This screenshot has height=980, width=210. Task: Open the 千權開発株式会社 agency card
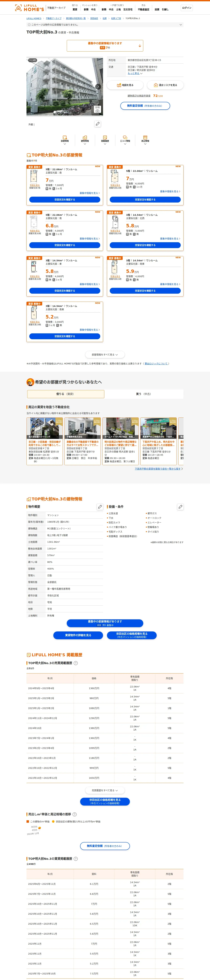coord(83,441)
